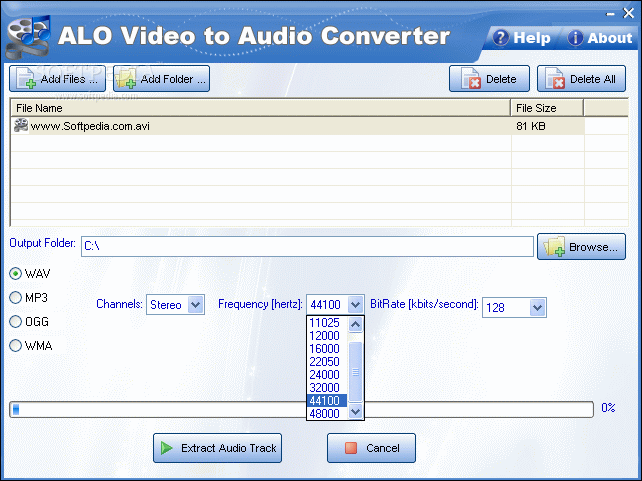Choose 48000 hertz from frequency list
The image size is (642, 481).
click(x=327, y=413)
